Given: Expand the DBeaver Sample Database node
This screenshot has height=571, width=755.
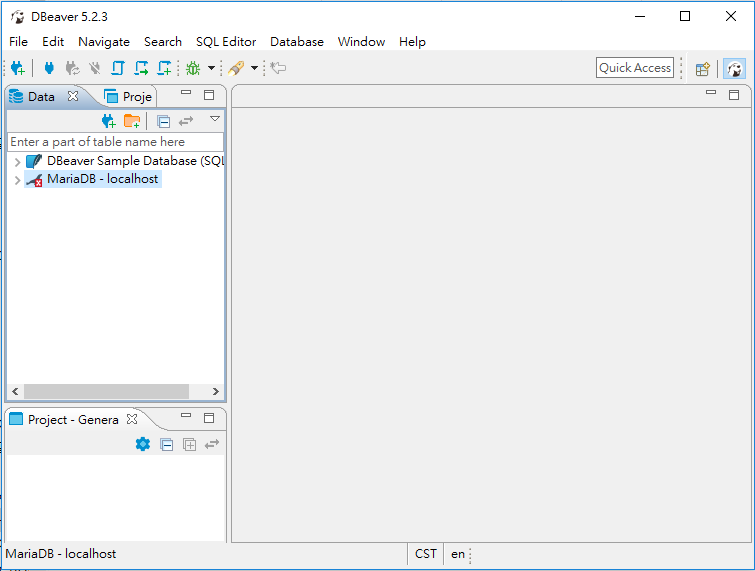Looking at the screenshot, I should click(17, 162).
